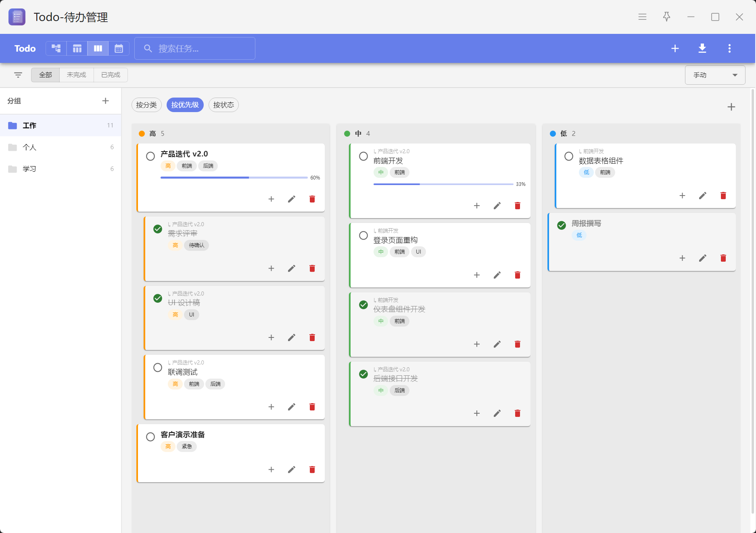Viewport: 756px width, 533px height.
Task: Open the title bar hamburger menu
Action: coord(643,17)
